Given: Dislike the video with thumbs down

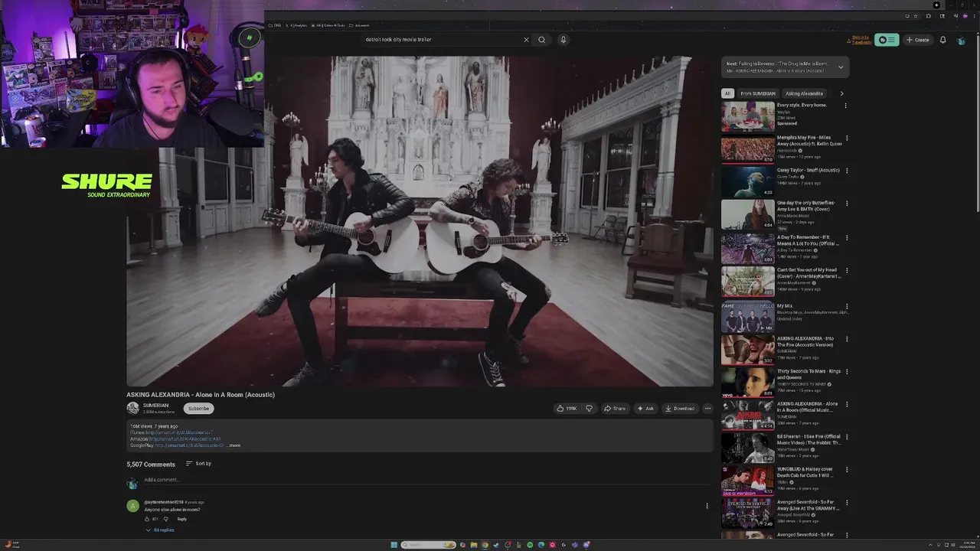Looking at the screenshot, I should (589, 409).
